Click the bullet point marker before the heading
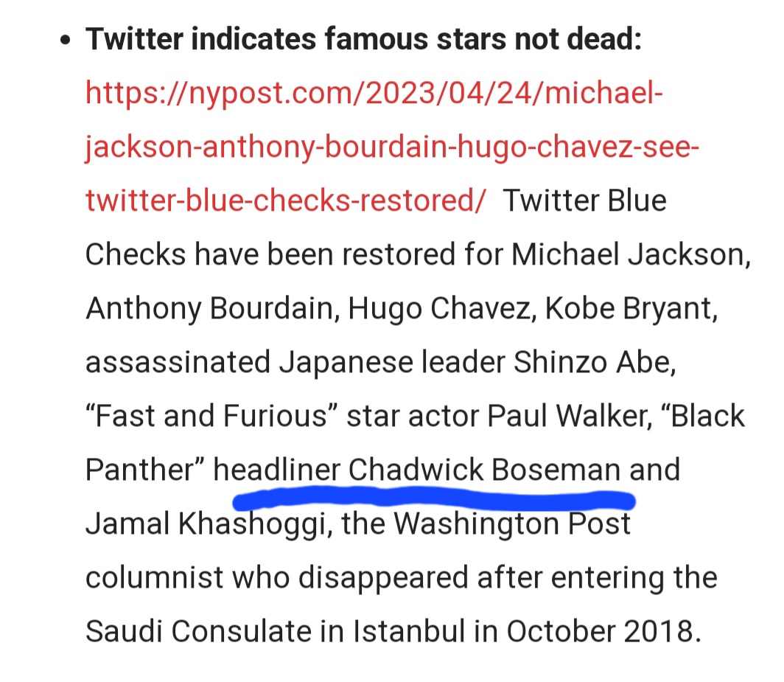 coord(66,41)
